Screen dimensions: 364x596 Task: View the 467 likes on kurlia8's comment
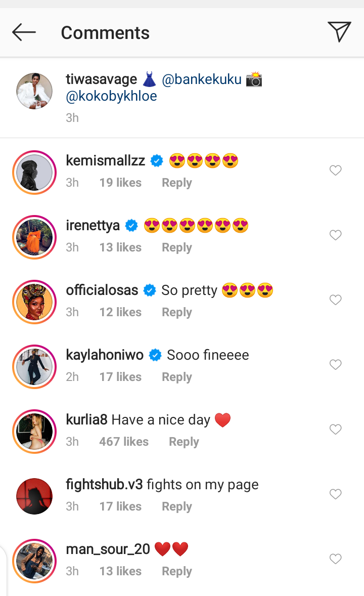tap(124, 442)
